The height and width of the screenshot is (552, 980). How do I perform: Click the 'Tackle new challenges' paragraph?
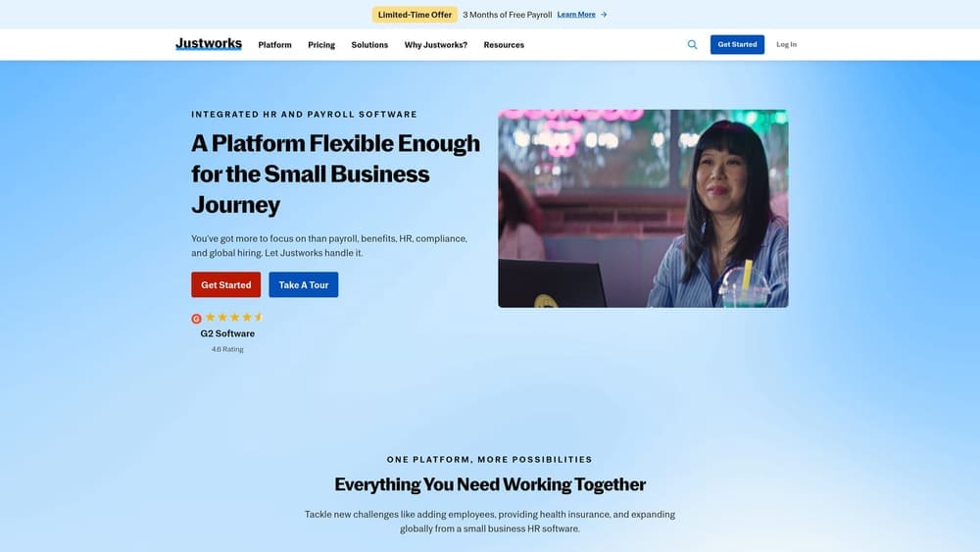[x=490, y=522]
